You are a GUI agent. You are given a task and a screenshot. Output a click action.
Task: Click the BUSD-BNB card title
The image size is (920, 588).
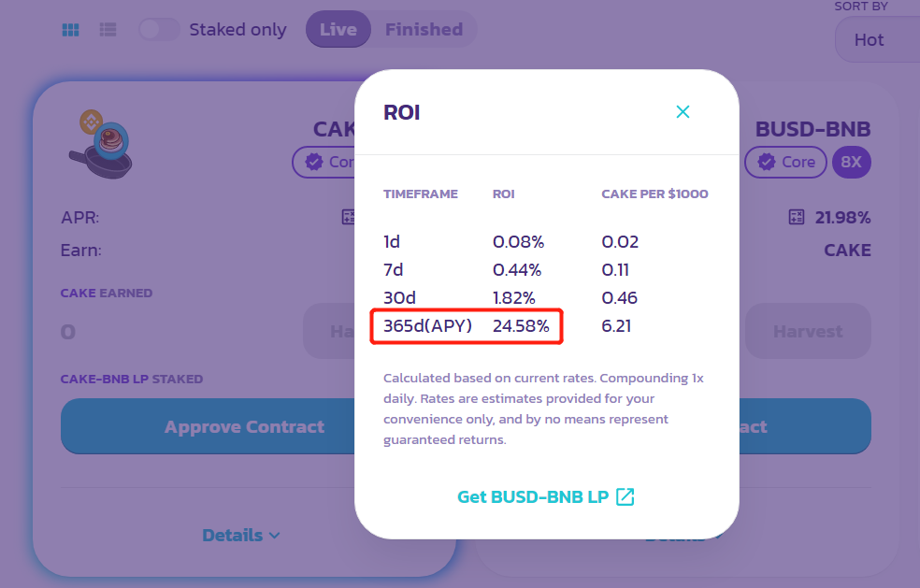point(812,129)
